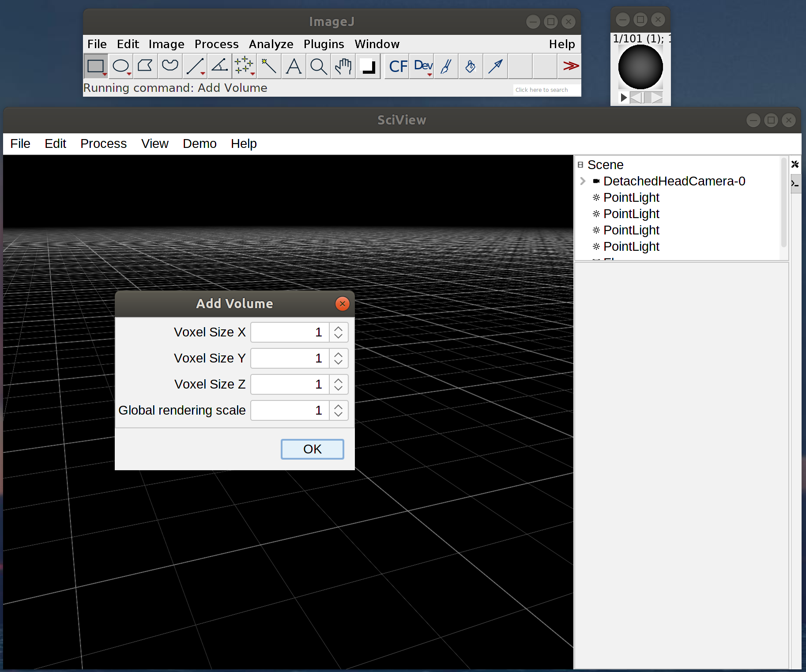This screenshot has width=806, height=672.
Task: Open the wrench-and-screwdriver tools tab
Action: point(795,164)
